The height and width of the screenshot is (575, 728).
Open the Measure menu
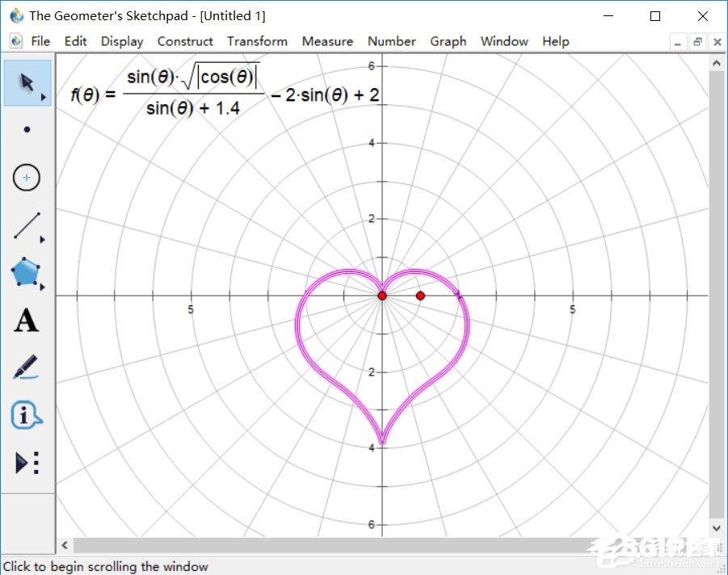[327, 41]
